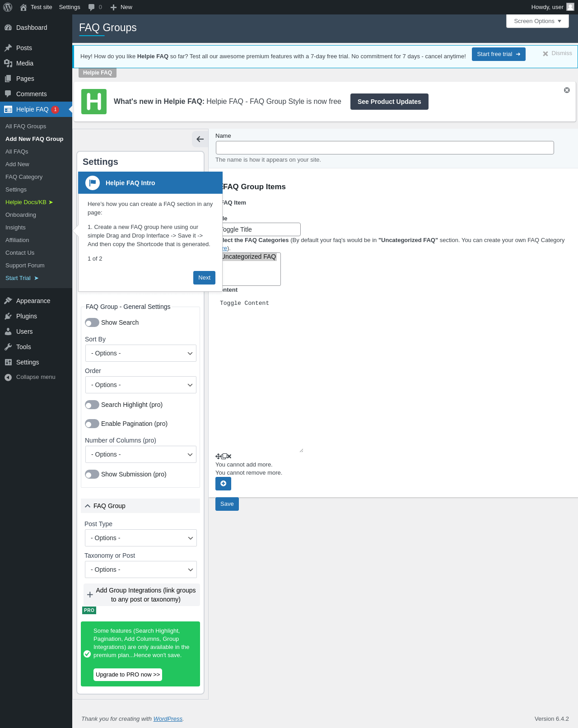Viewport: 578px width, 728px height.
Task: Open the Support Forum submenu item
Action: click(25, 266)
